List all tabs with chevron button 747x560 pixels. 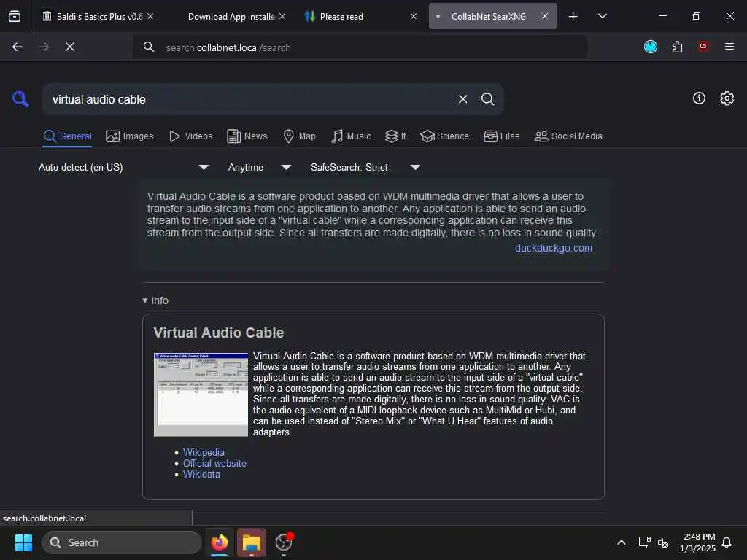603,16
